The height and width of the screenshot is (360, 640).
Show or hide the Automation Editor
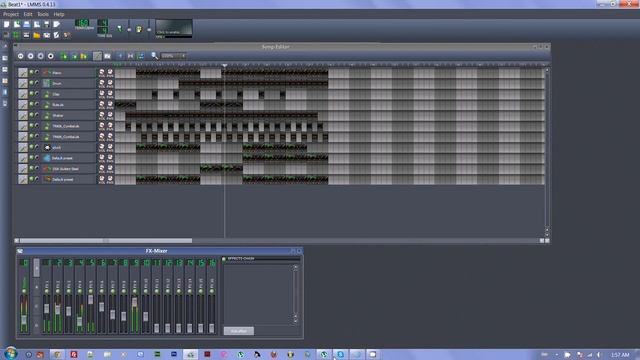pyautogui.click(x=37, y=35)
